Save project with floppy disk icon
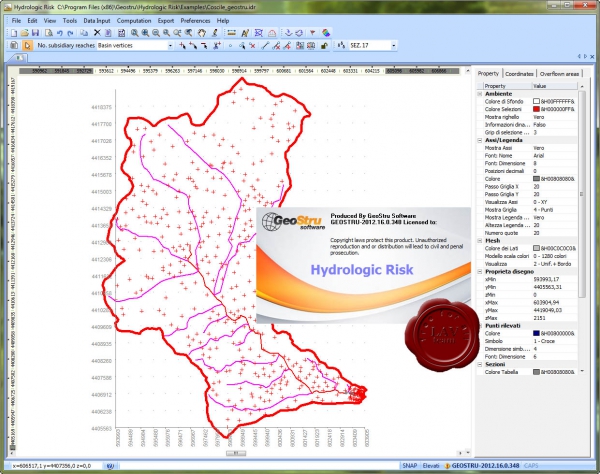Image resolution: width=600 pixels, height=474 pixels. coord(35,33)
